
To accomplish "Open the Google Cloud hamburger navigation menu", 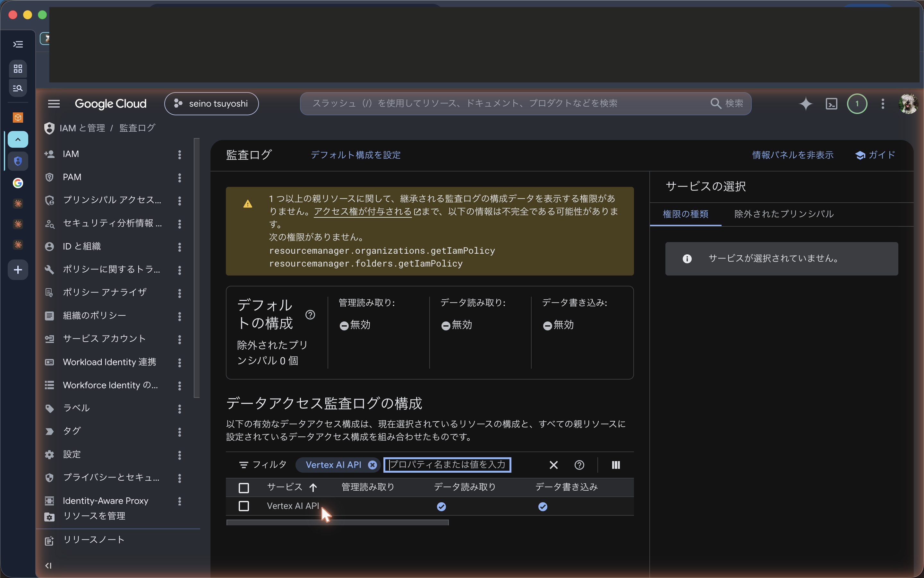I will pyautogui.click(x=54, y=104).
